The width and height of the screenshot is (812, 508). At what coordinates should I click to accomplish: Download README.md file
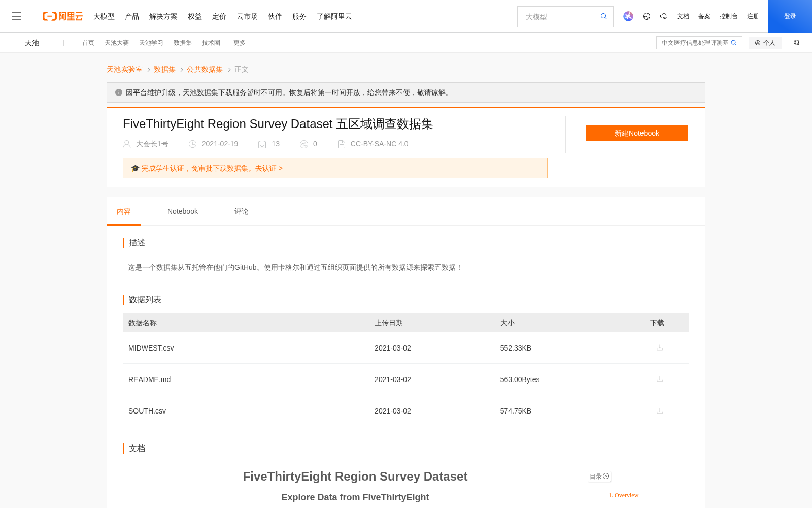(x=660, y=379)
